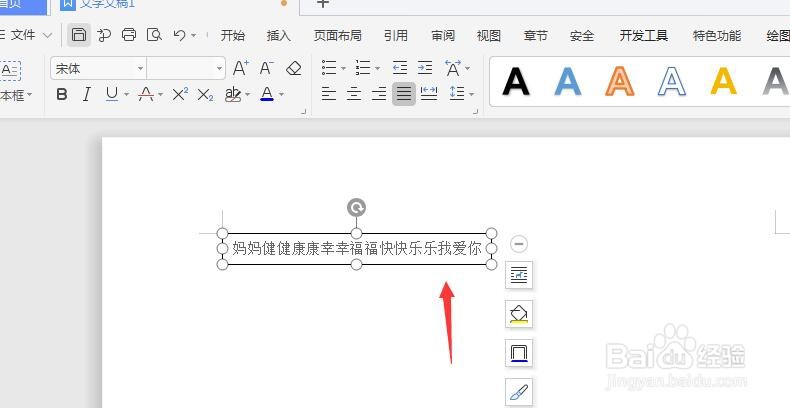The height and width of the screenshot is (408, 790).
Task: Click the distributed alignment icon
Action: tap(429, 94)
